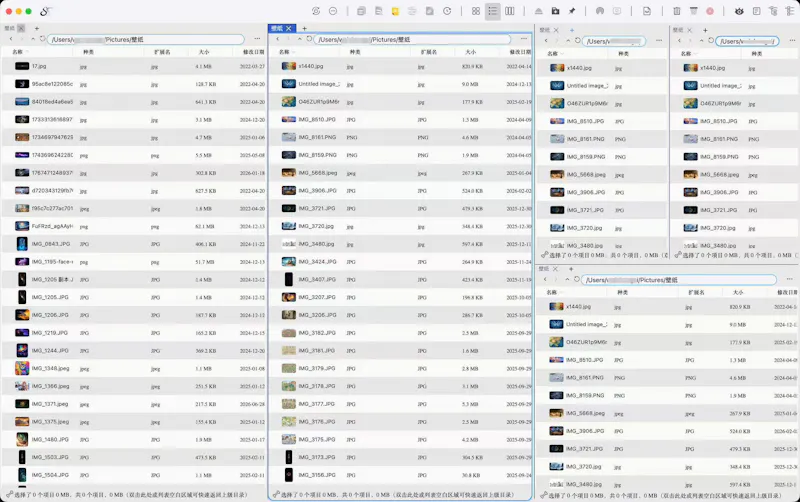Click the new folder icon in toolbar

pos(555,11)
